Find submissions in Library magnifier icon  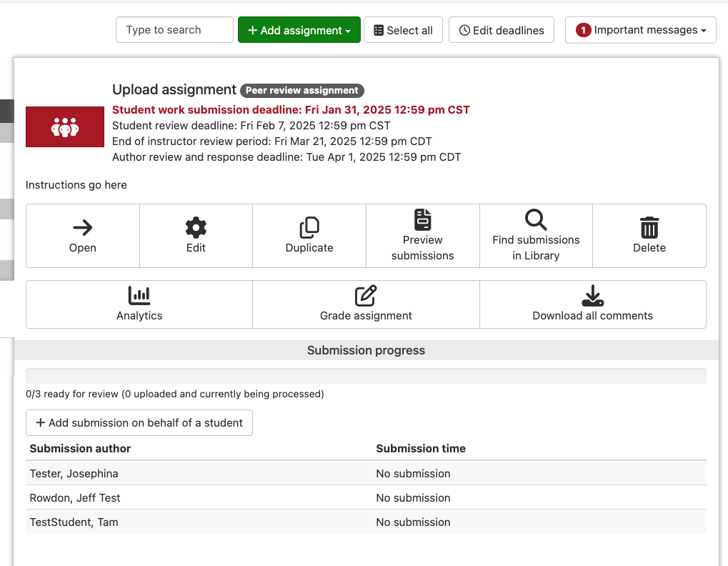[536, 219]
